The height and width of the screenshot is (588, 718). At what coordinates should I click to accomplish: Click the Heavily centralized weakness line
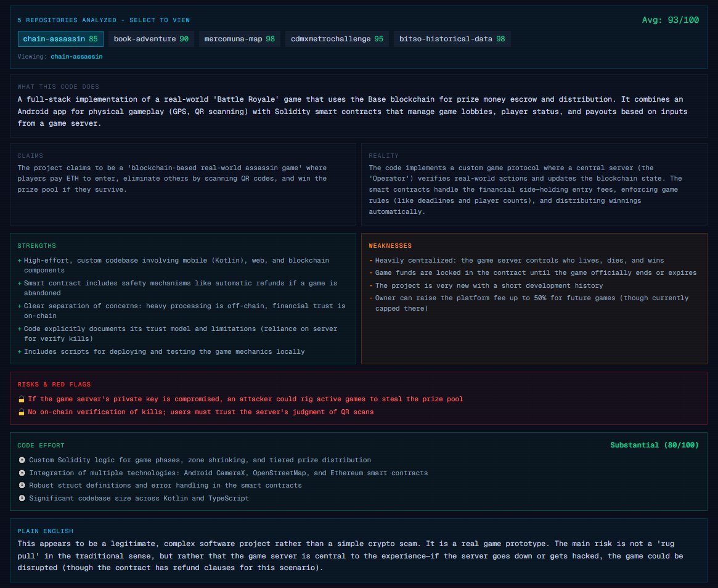(520, 260)
